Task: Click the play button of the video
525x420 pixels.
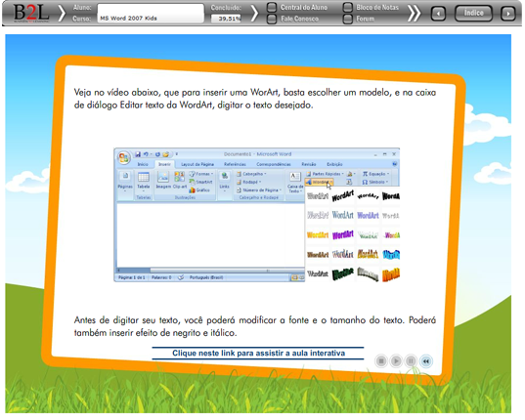Action: [x=396, y=361]
